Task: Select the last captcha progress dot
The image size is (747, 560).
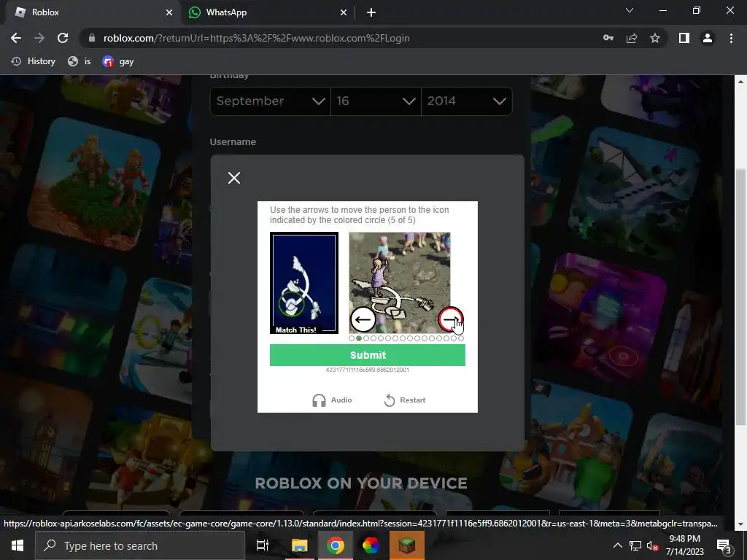Action: tap(461, 338)
